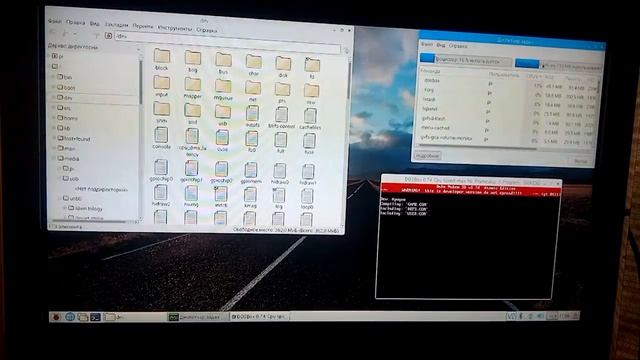Open Перейти menu in file manager
Image resolution: width=640 pixels, height=360 pixels.
point(143,27)
